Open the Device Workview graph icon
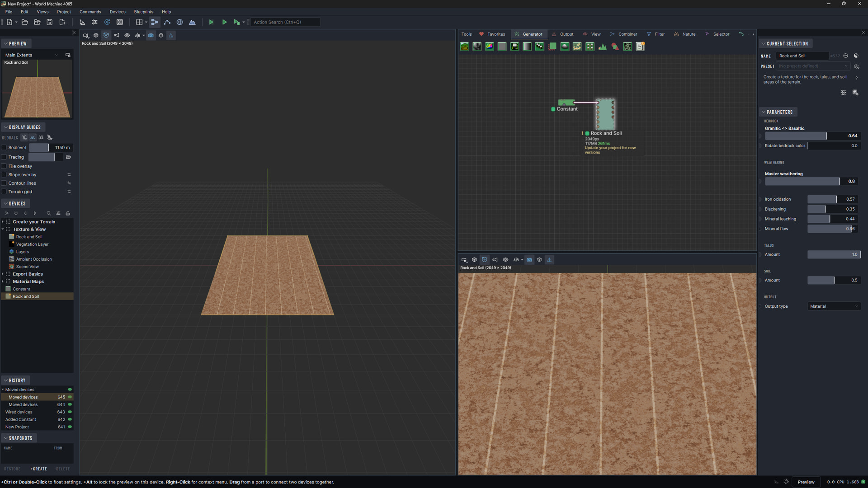 click(x=155, y=22)
